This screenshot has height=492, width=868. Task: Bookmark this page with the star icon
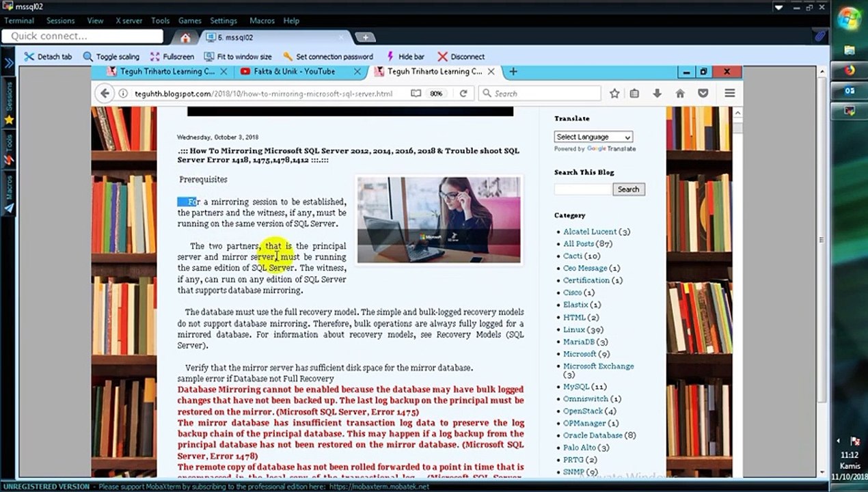click(x=614, y=94)
